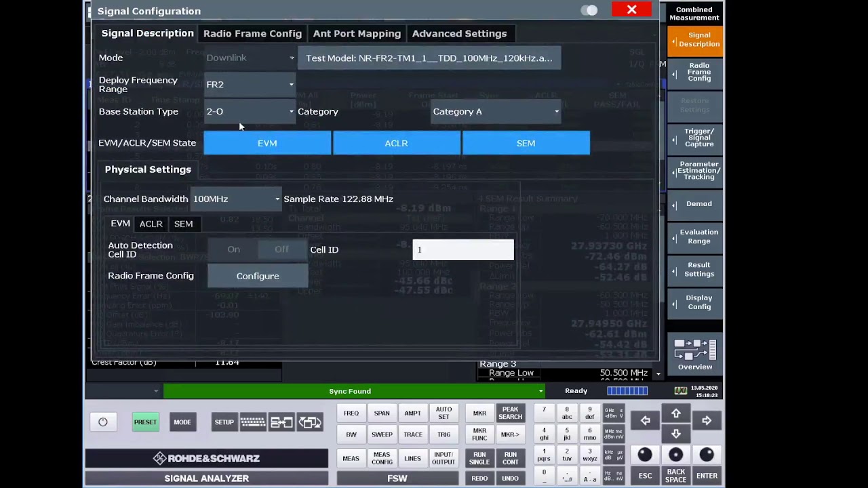Click the BACK SPACE key
This screenshot has height=488, width=868.
coord(675,475)
